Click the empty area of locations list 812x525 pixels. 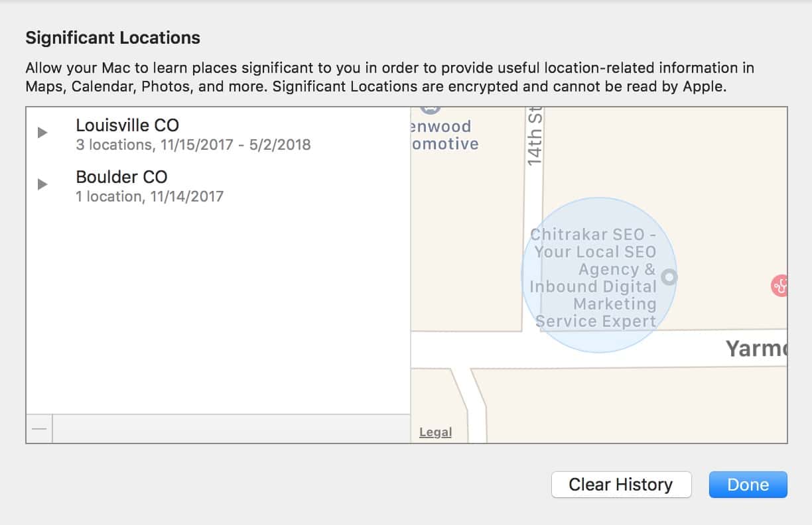click(218, 305)
